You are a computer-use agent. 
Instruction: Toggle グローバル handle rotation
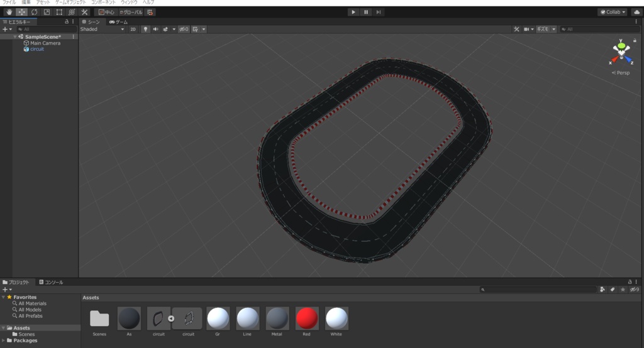click(x=131, y=12)
